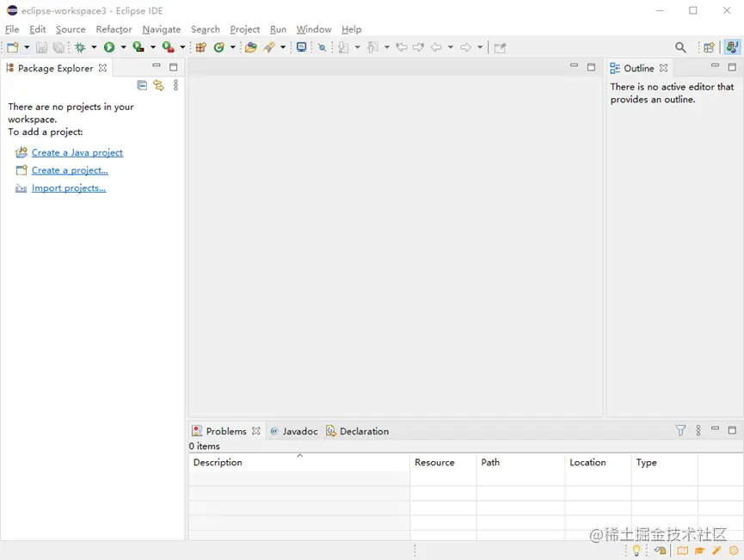The height and width of the screenshot is (560, 744).
Task: Click the Samples wand icon in status bar
Action: [x=716, y=551]
